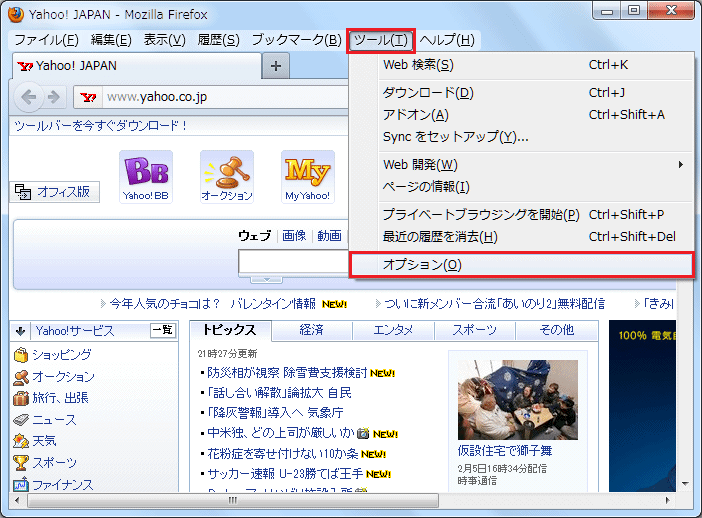Choose アドオン(A) menu entry
Screen dimensions: 702x518
pos(522,115)
